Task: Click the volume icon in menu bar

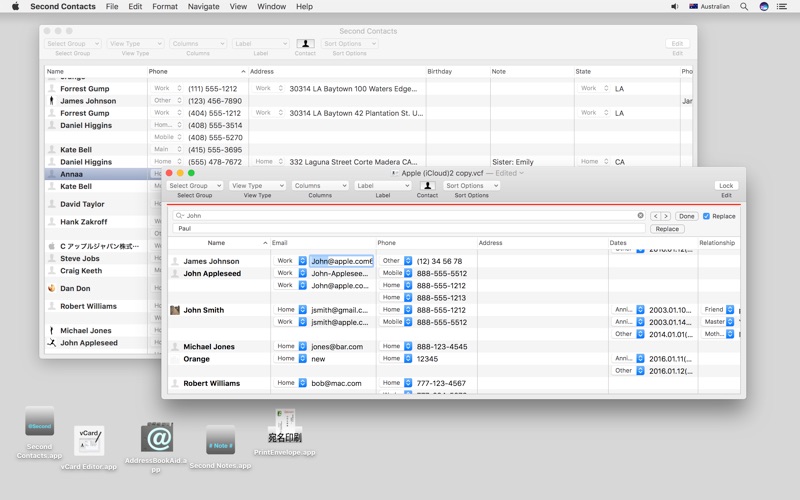Action: (674, 7)
